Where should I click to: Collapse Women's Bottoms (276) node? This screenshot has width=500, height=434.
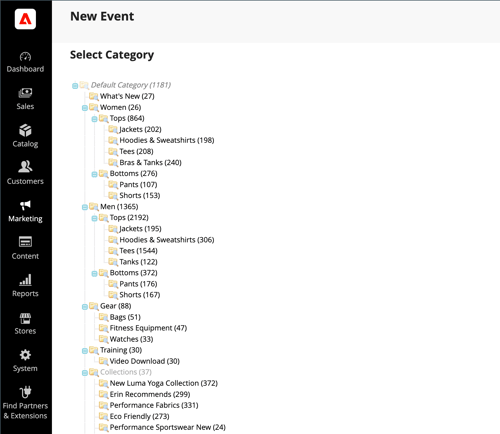[94, 174]
